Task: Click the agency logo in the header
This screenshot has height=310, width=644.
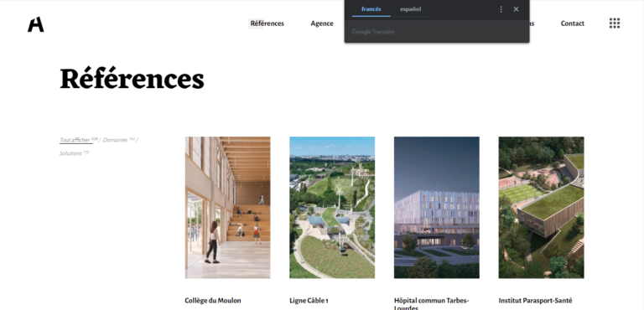Action: [36, 24]
